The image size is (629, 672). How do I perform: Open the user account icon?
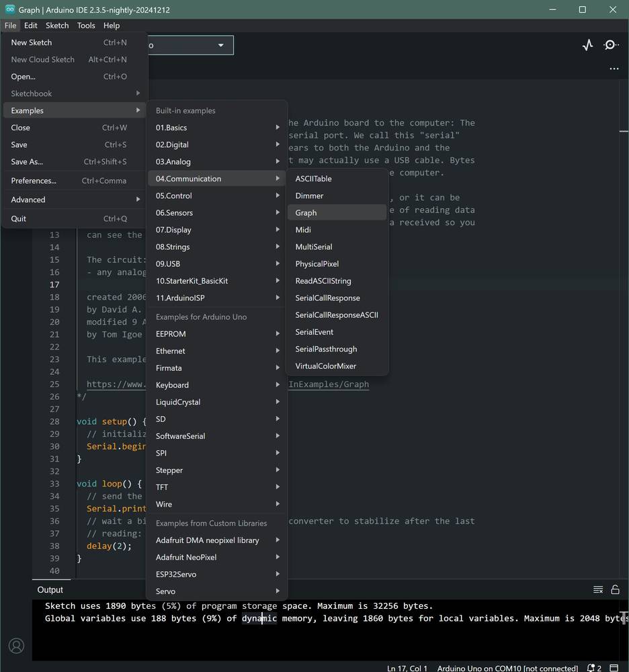point(16,645)
